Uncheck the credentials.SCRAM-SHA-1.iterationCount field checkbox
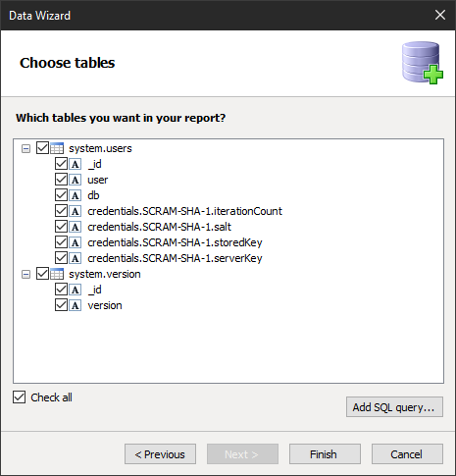Image resolution: width=456 pixels, height=476 pixels. (61, 211)
